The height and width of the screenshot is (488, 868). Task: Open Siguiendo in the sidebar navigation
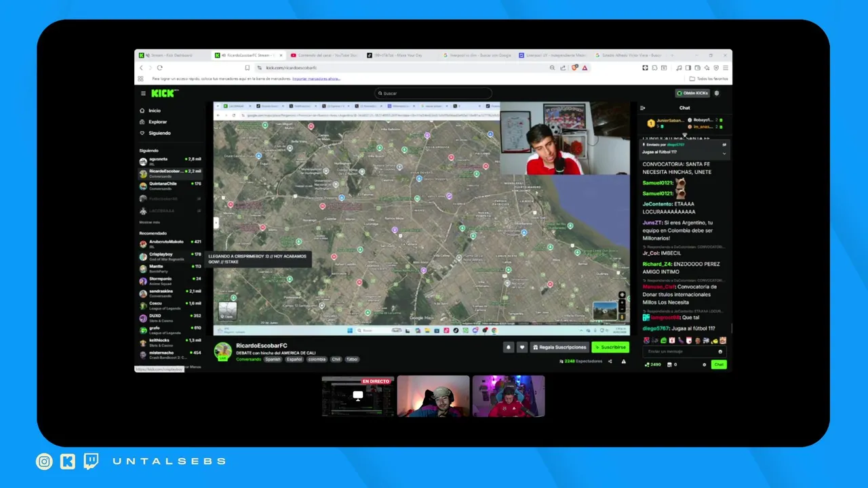tap(155, 133)
